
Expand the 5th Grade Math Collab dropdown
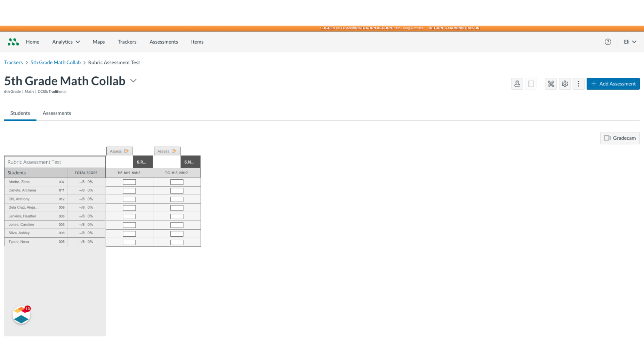pyautogui.click(x=133, y=81)
